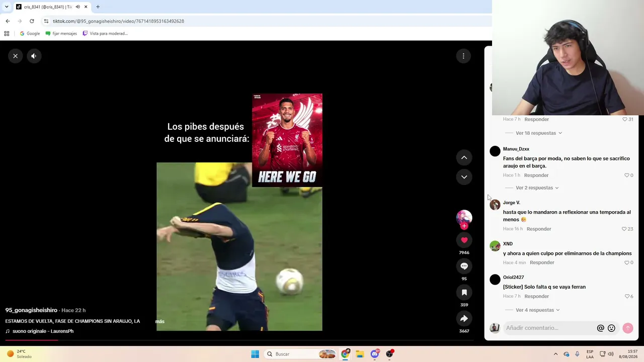Open Jorge V.'s profile picture
This screenshot has width=644, height=362.
coord(495,205)
